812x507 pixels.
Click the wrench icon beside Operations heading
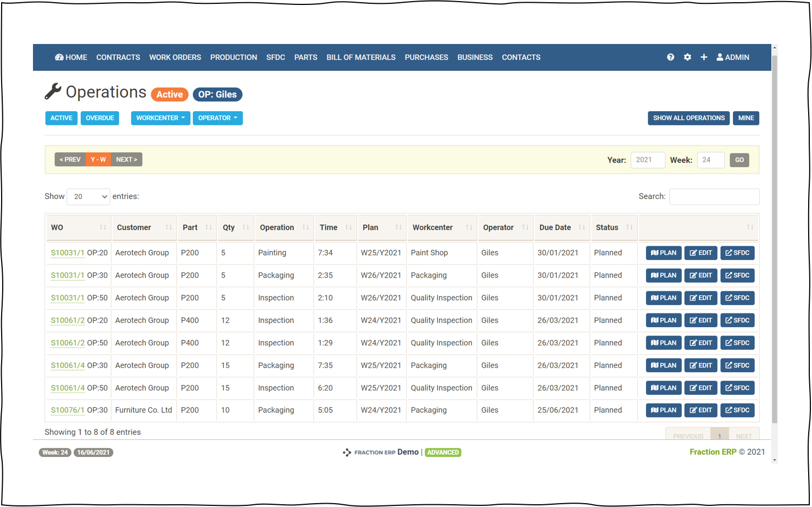51,91
